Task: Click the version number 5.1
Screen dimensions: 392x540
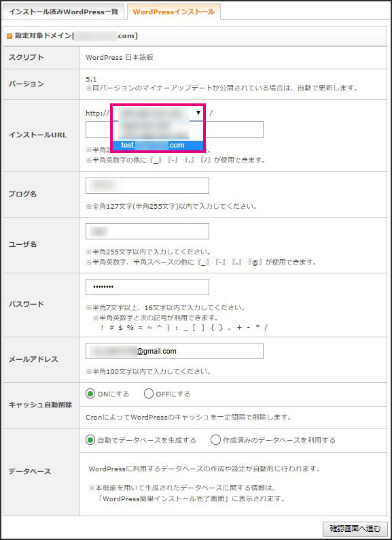Action: (x=91, y=79)
